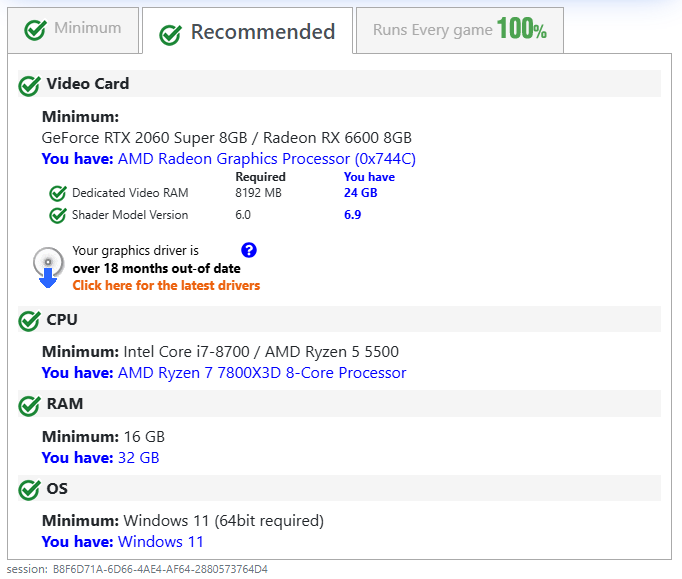Click the You have: Windows 11 text
The width and height of the screenshot is (682, 579).
[x=123, y=542]
